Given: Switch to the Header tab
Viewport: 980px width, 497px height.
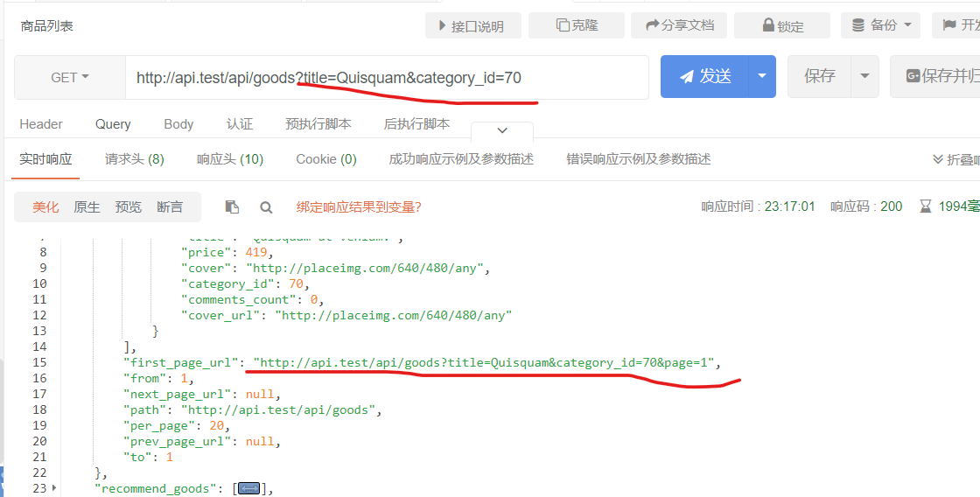Looking at the screenshot, I should (41, 123).
